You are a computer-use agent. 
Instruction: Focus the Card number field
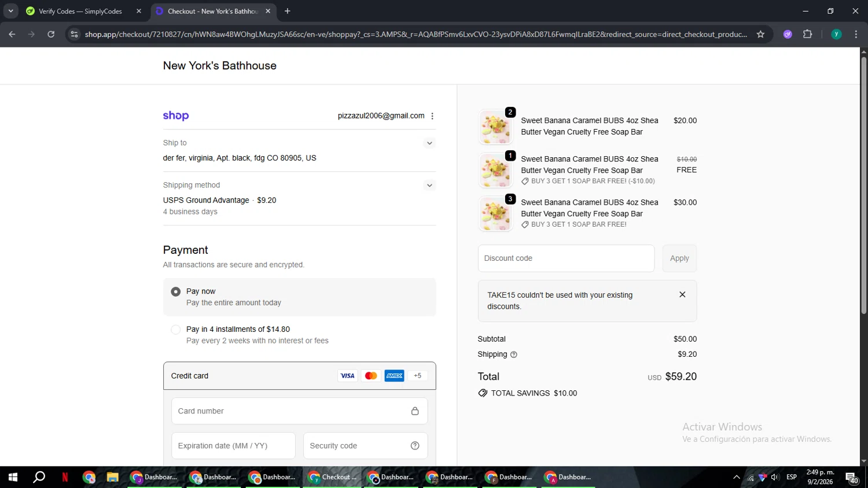click(x=299, y=411)
